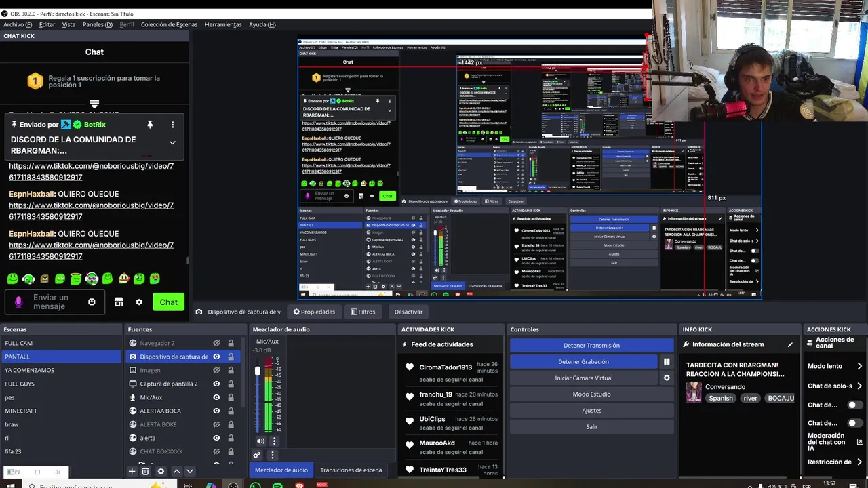The image size is (868, 488).
Task: Open Filtros for the selected source
Action: click(363, 312)
